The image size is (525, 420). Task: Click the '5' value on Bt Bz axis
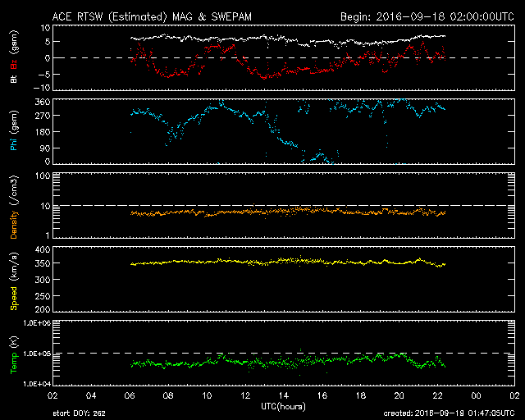point(48,42)
